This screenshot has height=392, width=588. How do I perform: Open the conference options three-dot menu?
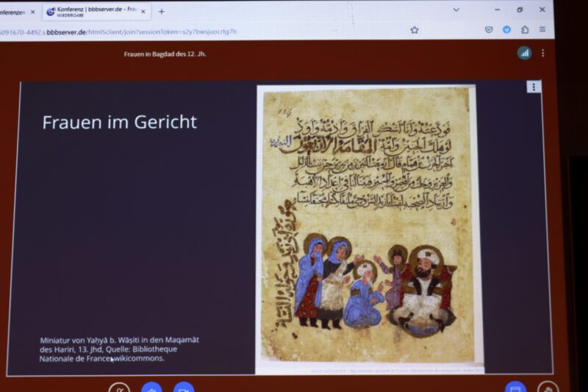[542, 53]
